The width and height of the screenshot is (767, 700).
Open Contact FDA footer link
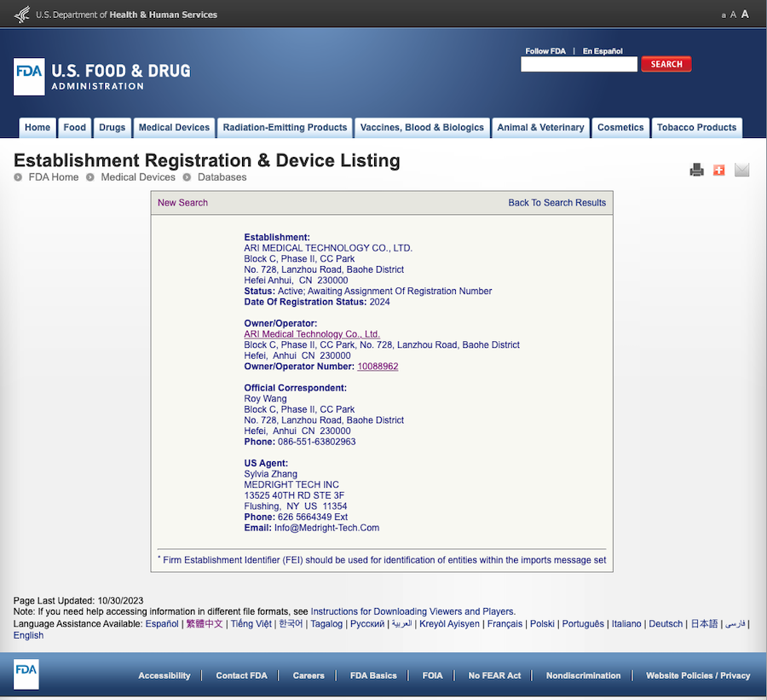[x=242, y=675]
